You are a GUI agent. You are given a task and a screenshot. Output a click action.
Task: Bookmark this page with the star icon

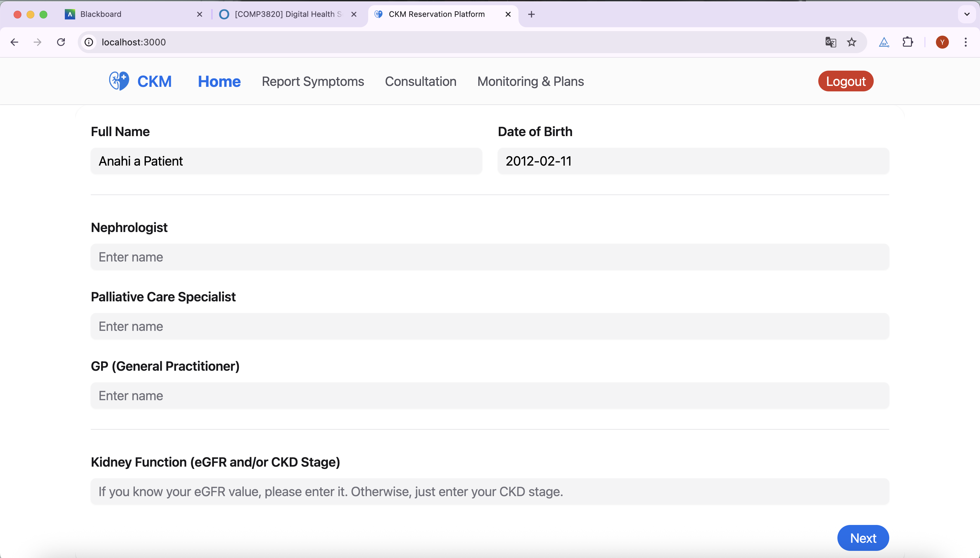click(852, 42)
